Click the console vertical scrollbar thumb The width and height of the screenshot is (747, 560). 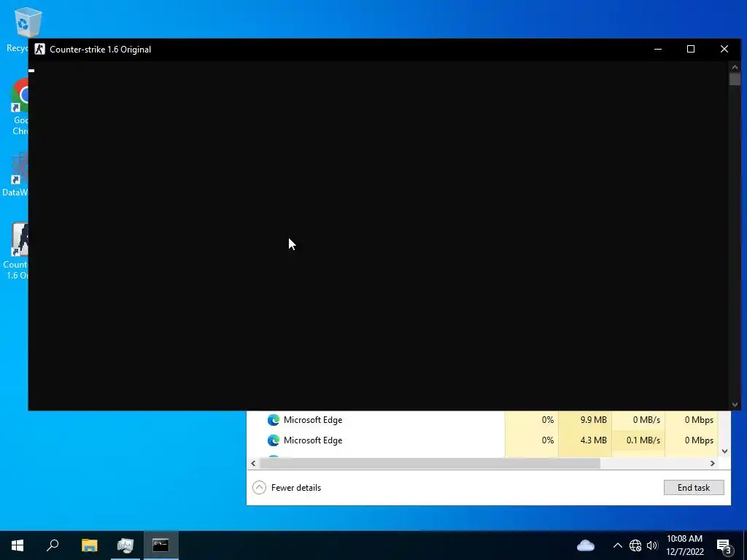point(735,79)
